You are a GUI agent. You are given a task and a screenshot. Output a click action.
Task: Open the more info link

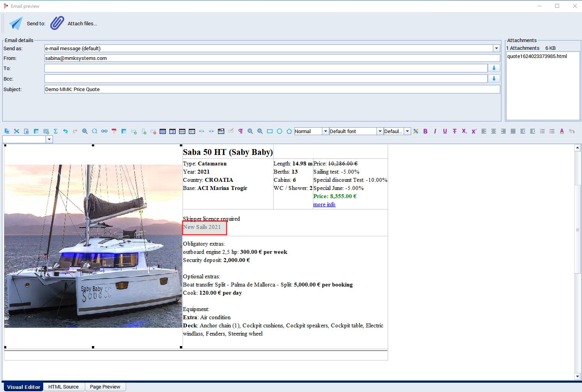[324, 204]
